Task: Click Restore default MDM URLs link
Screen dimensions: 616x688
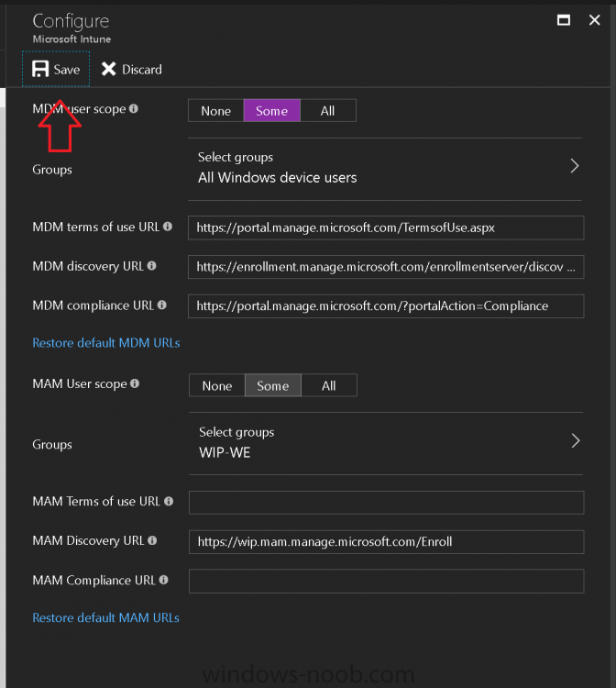Action: click(x=106, y=343)
